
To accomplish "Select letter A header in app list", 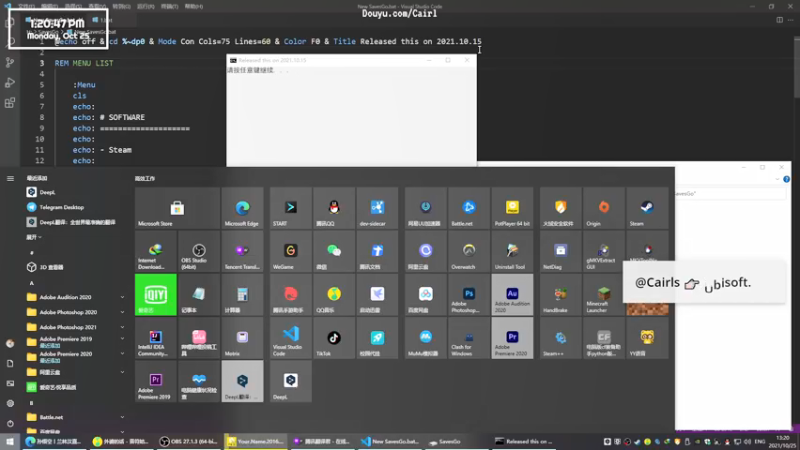I will coord(32,283).
